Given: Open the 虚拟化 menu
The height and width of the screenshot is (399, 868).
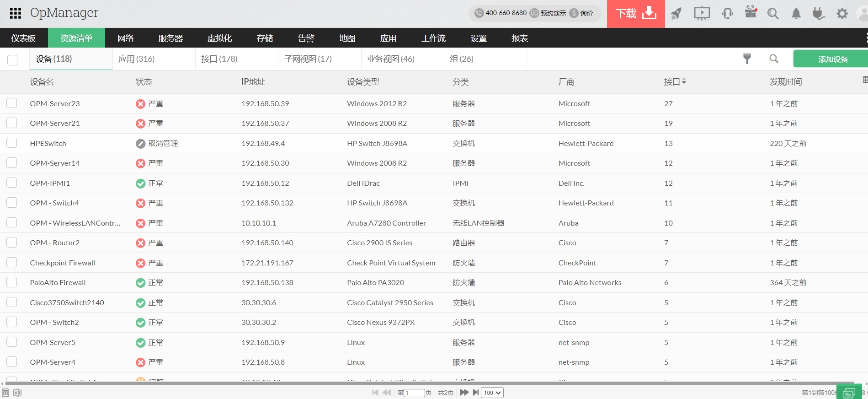Looking at the screenshot, I should pos(220,38).
